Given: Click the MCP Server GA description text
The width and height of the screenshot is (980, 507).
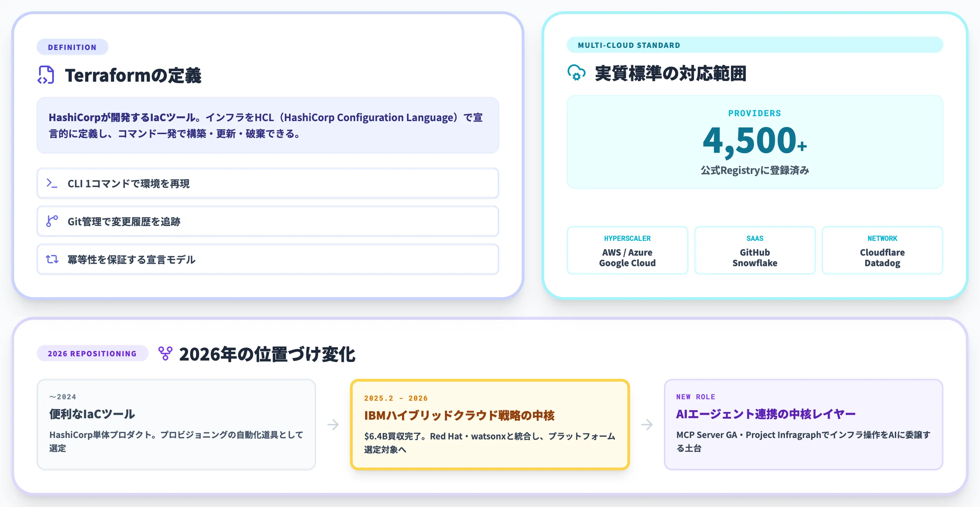Looking at the screenshot, I should coord(804,441).
